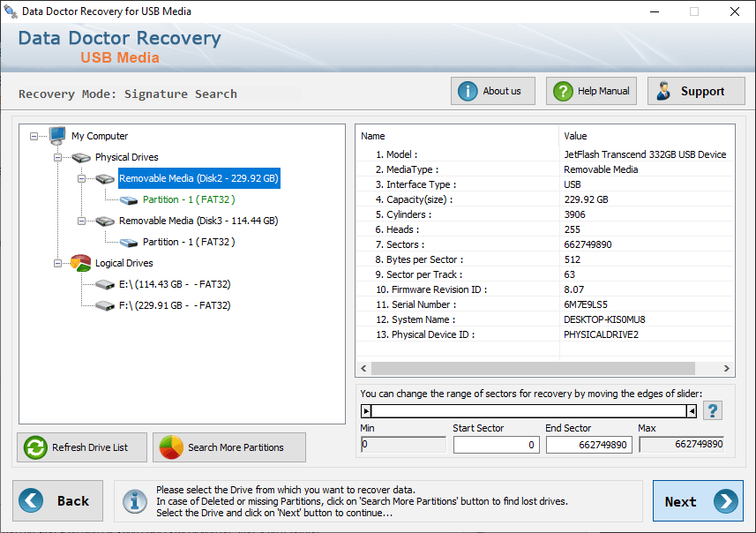Click the Value column header

click(647, 136)
